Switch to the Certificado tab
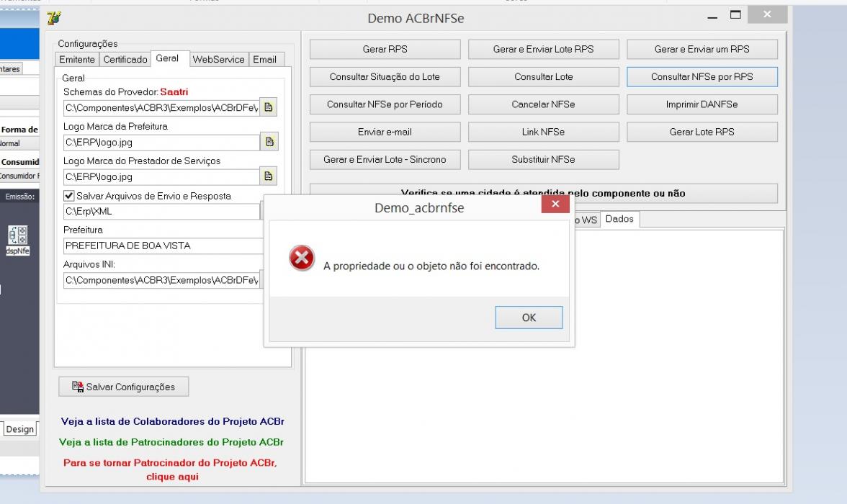Image resolution: width=847 pixels, height=504 pixels. pos(125,60)
